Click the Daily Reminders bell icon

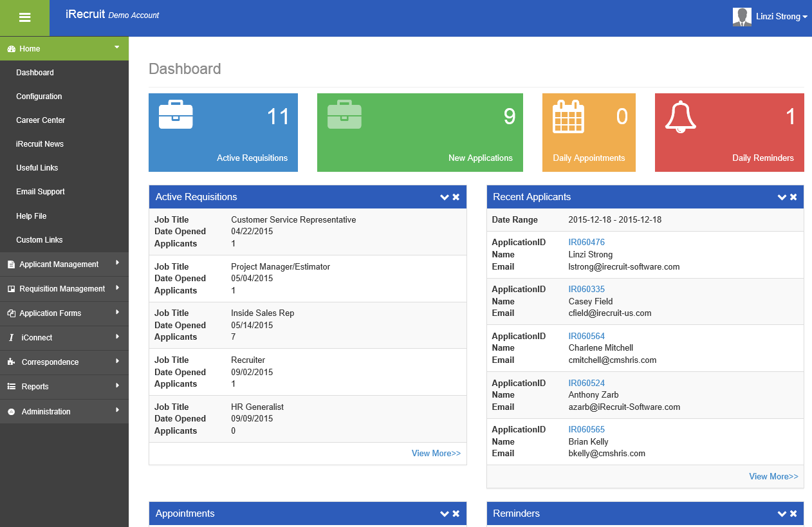coord(680,116)
